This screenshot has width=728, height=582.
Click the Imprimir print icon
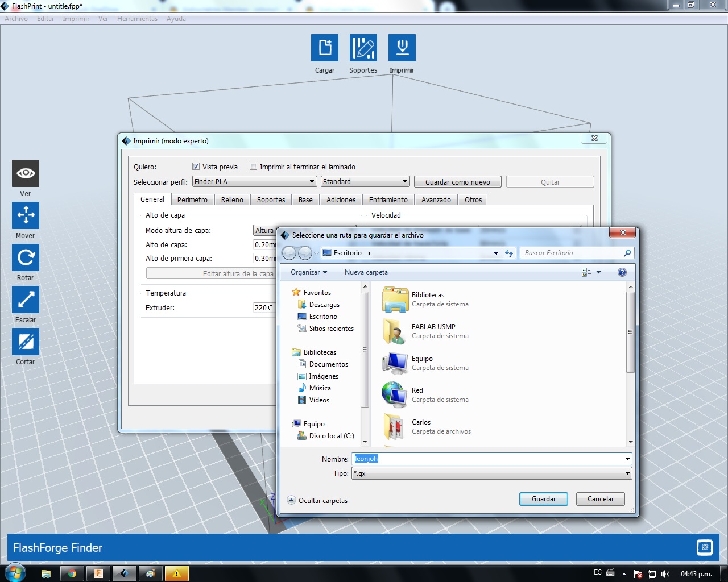[x=402, y=48]
